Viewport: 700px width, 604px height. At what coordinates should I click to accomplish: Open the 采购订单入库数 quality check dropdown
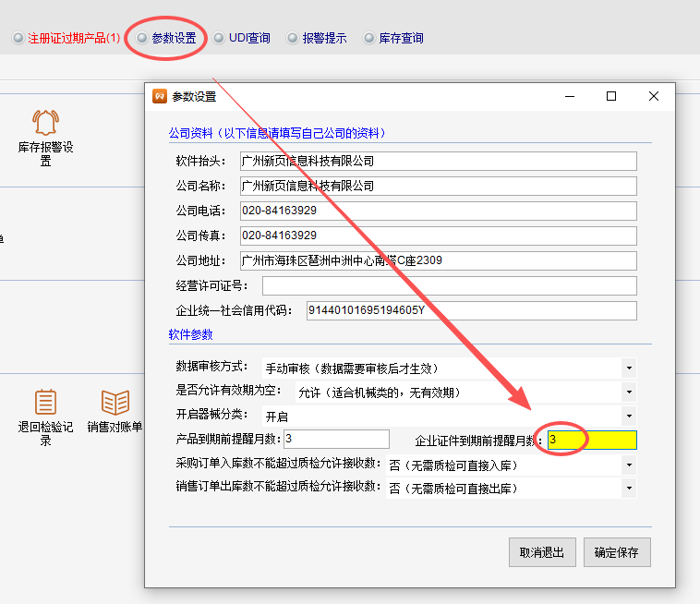[629, 465]
